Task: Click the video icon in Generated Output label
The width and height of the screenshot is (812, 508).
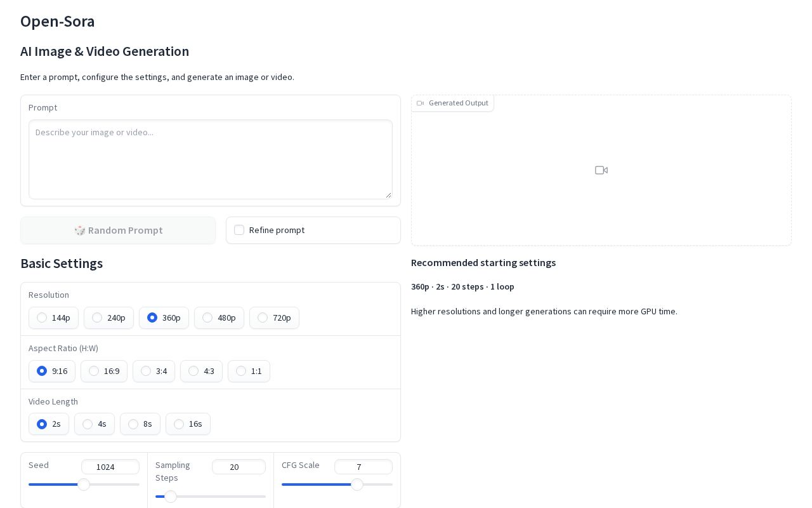Action: pos(420,103)
